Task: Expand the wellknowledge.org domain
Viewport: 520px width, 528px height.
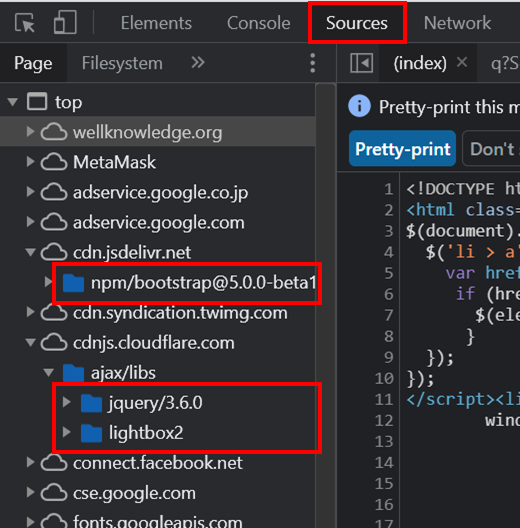Action: pyautogui.click(x=30, y=132)
